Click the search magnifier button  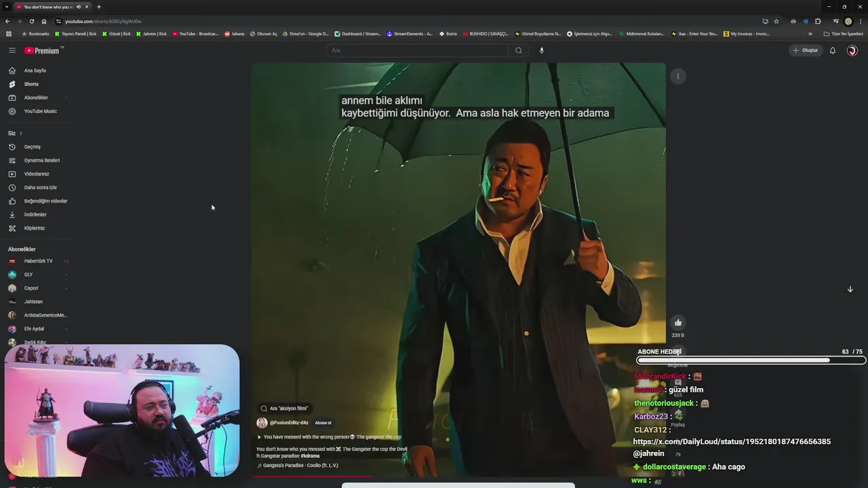[519, 50]
